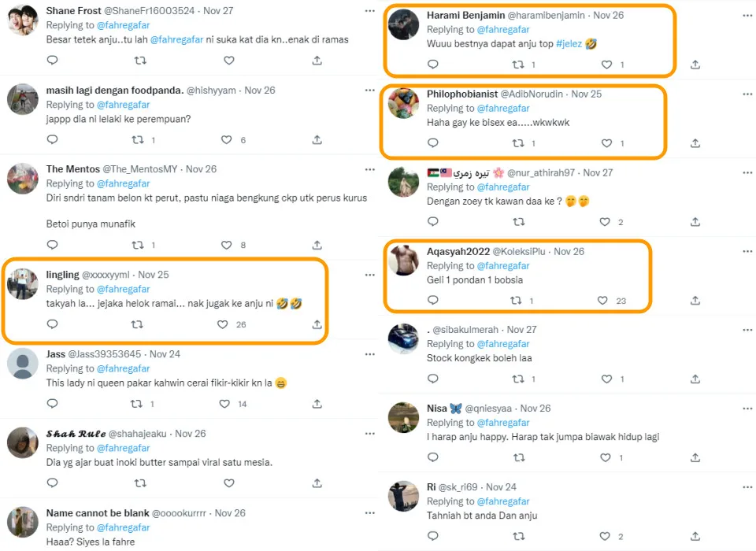Screen dimensions: 756x551
Task: Share Jass's tweet
Action: click(x=317, y=404)
